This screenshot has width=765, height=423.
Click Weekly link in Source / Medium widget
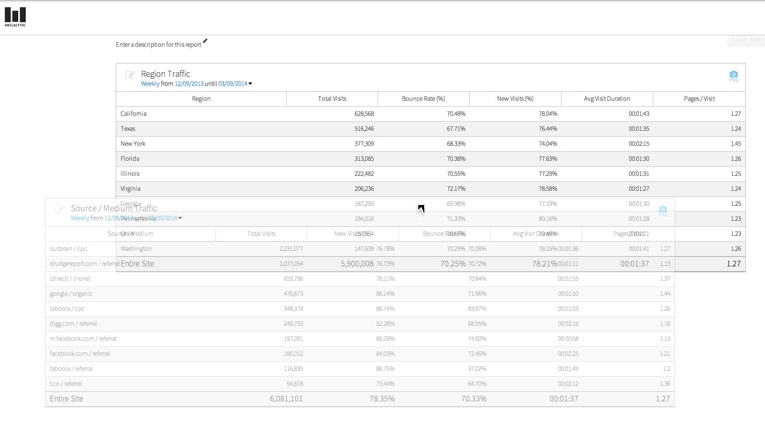pos(79,218)
